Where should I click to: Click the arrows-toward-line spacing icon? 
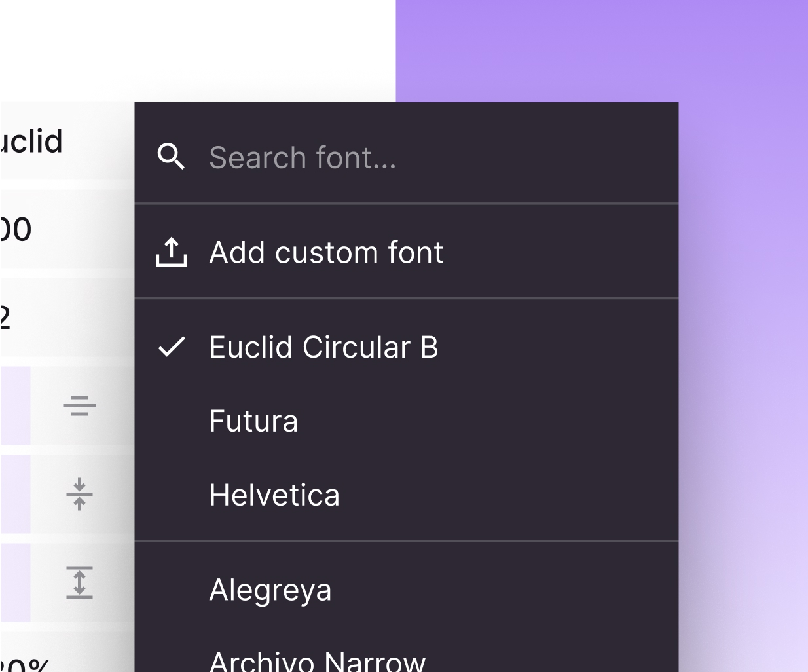(x=79, y=494)
